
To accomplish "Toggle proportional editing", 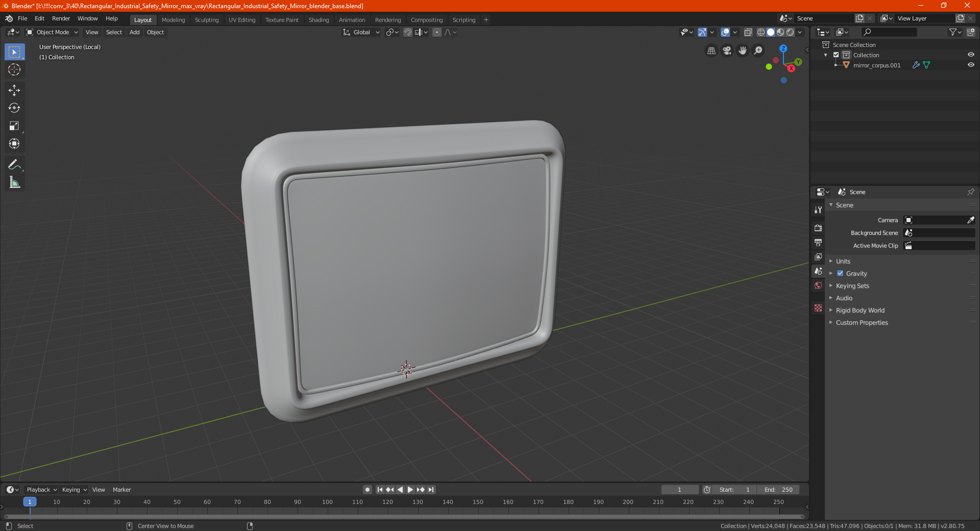I will click(437, 32).
